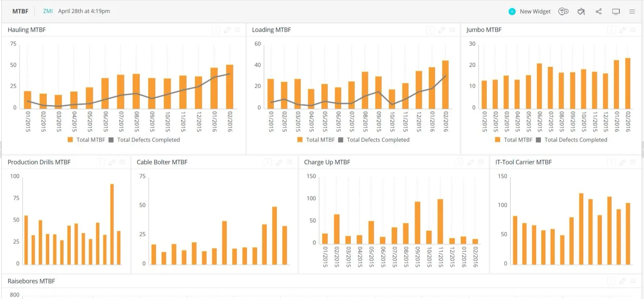Edit the Jumbo MTBF widget

coord(622,30)
